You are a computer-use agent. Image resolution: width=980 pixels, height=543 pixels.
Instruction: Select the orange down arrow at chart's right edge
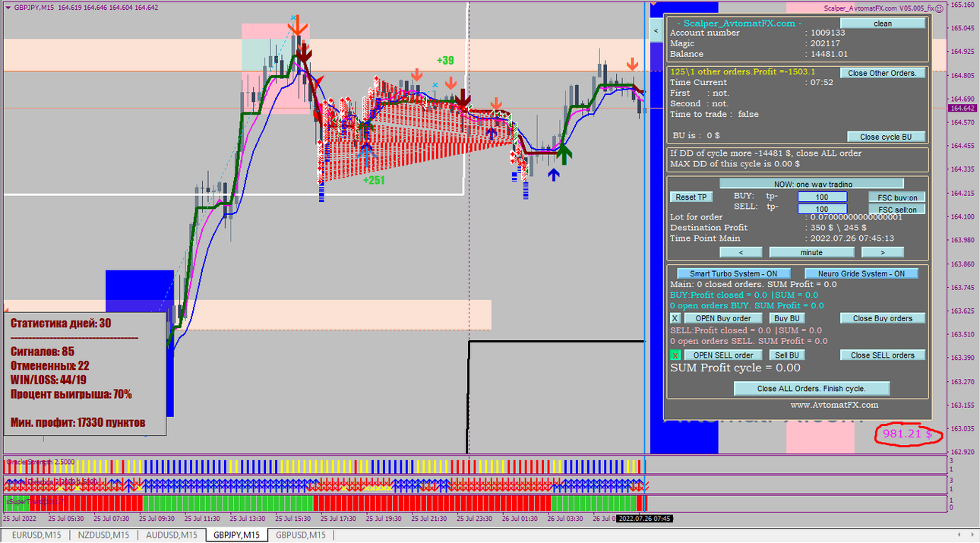pos(632,63)
